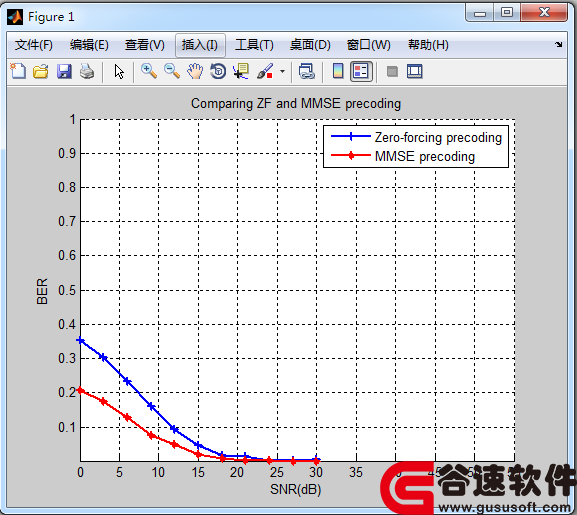Click the red curve marker at SNR 0
Image resolution: width=577 pixels, height=515 pixels.
pos(80,391)
